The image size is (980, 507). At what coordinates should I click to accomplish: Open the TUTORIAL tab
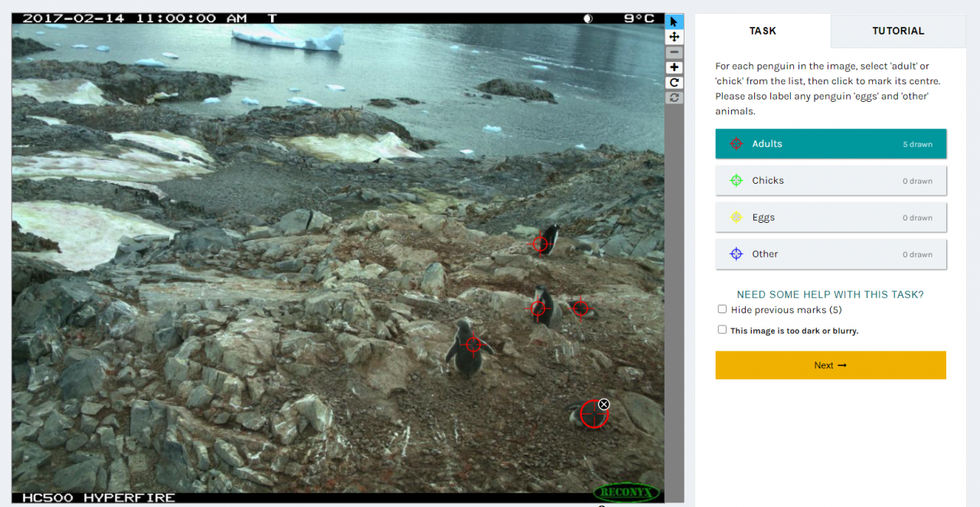(x=898, y=31)
